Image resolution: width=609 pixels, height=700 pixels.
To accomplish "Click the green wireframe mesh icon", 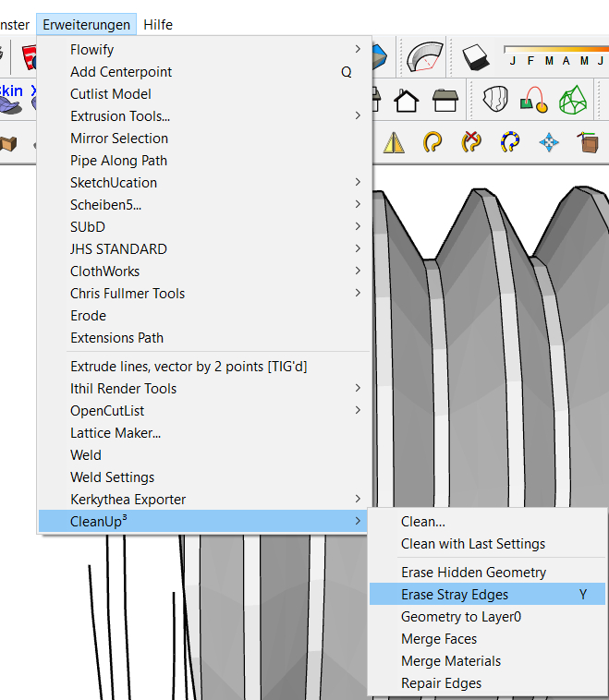I will point(577,99).
